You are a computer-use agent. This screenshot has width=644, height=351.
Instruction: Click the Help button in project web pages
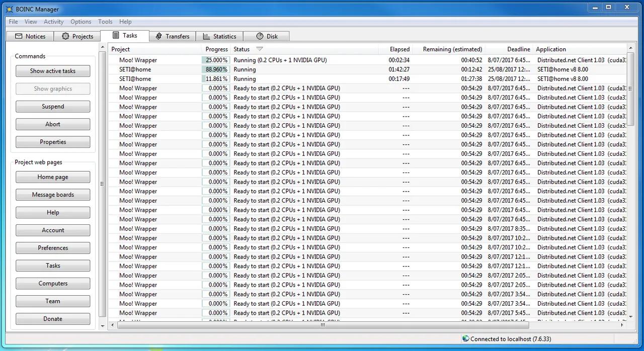tap(53, 212)
